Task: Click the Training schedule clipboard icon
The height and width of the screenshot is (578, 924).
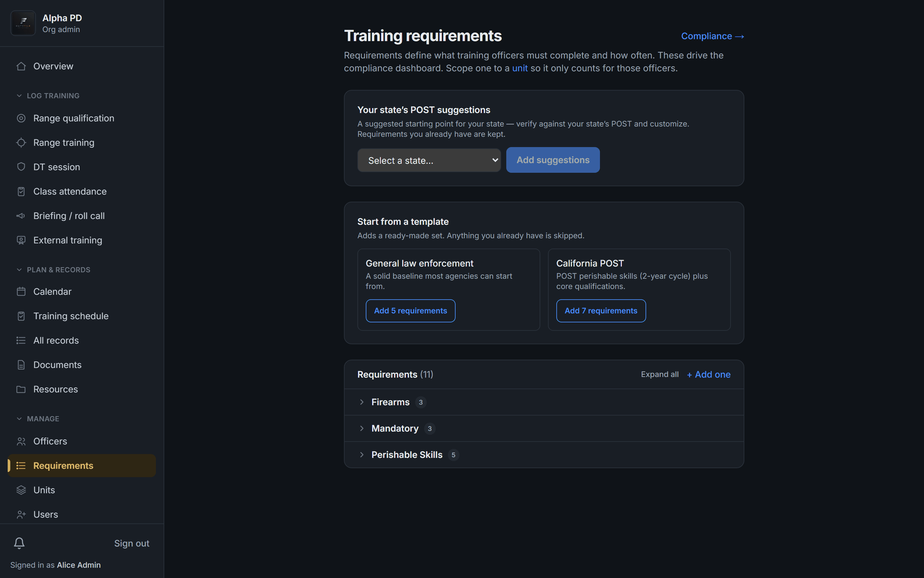Action: pos(21,316)
